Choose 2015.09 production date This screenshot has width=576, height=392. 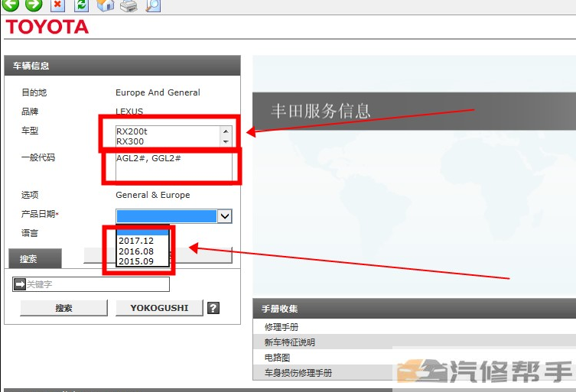point(142,261)
